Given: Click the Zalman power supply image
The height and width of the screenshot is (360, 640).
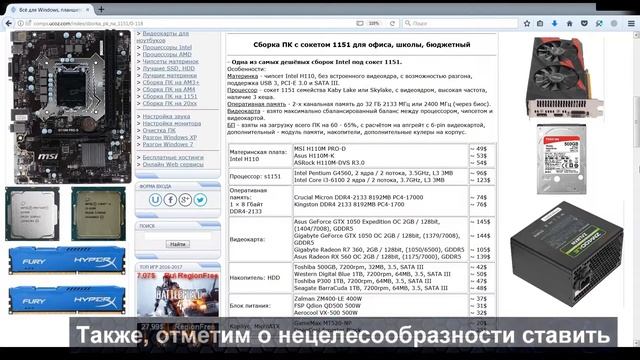Looking at the screenshot, I should [567, 254].
